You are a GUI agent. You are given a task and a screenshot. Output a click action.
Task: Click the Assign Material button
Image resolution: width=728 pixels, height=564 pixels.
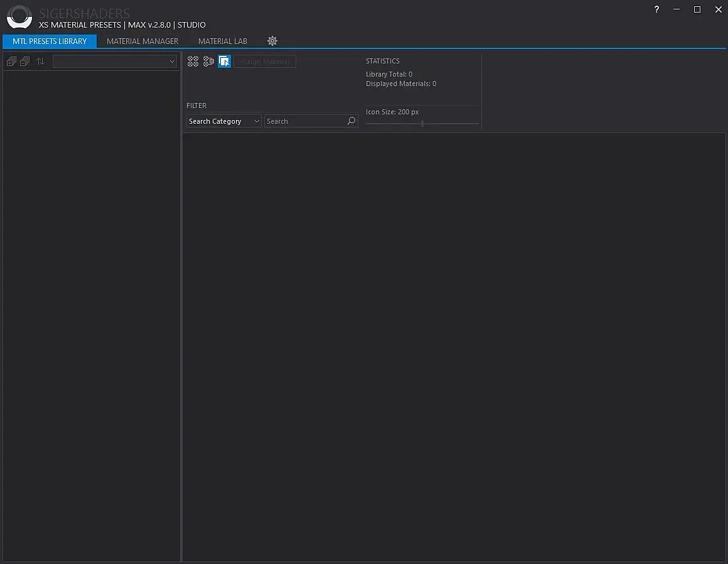coord(265,62)
